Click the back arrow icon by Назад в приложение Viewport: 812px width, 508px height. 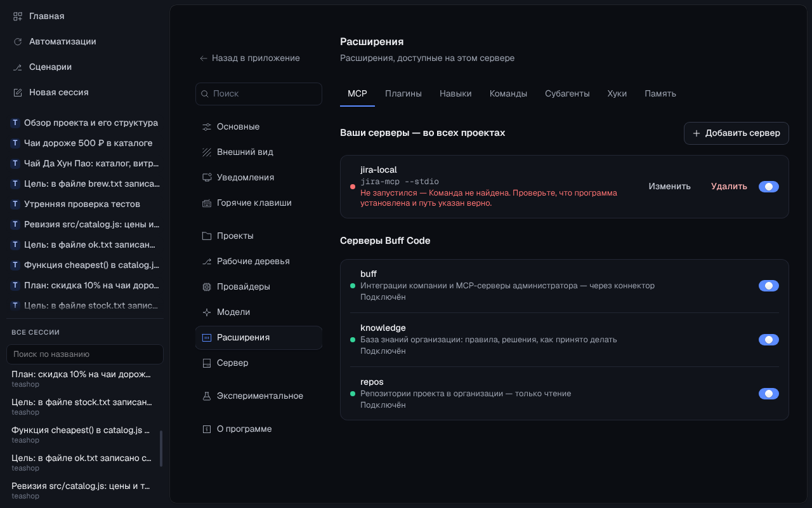point(204,58)
